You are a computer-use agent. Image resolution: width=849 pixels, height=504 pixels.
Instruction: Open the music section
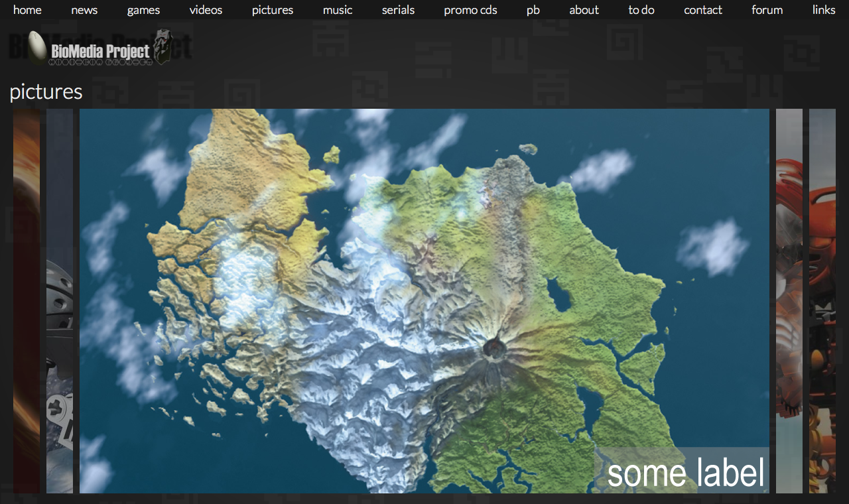point(338,10)
